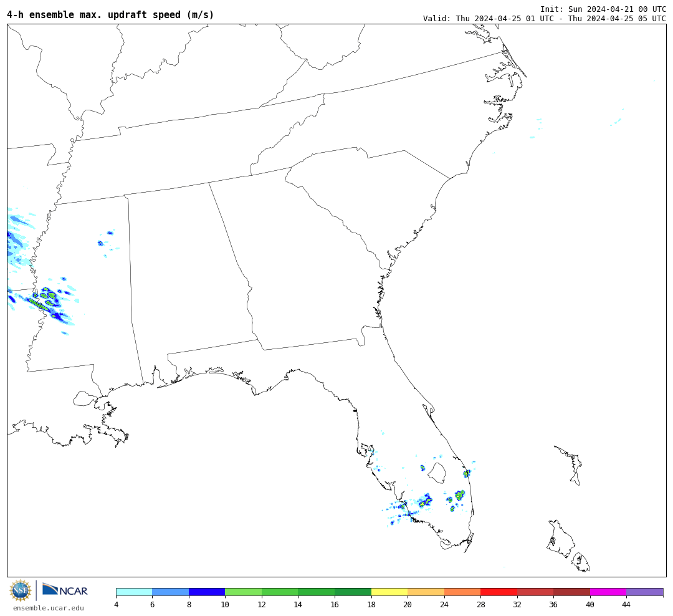673x616 pixels.
Task: Click the dark green 16-18 color swatch
Action: (353, 592)
